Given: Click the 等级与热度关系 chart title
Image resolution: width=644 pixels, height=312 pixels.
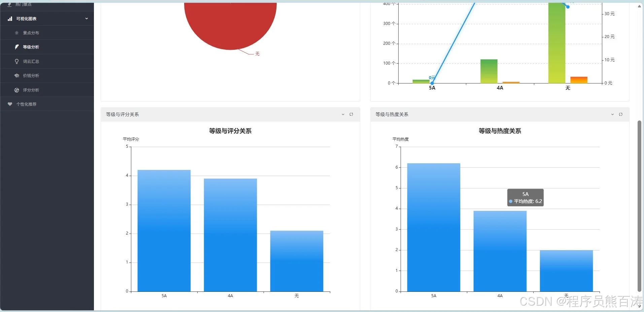Looking at the screenshot, I should click(x=500, y=131).
